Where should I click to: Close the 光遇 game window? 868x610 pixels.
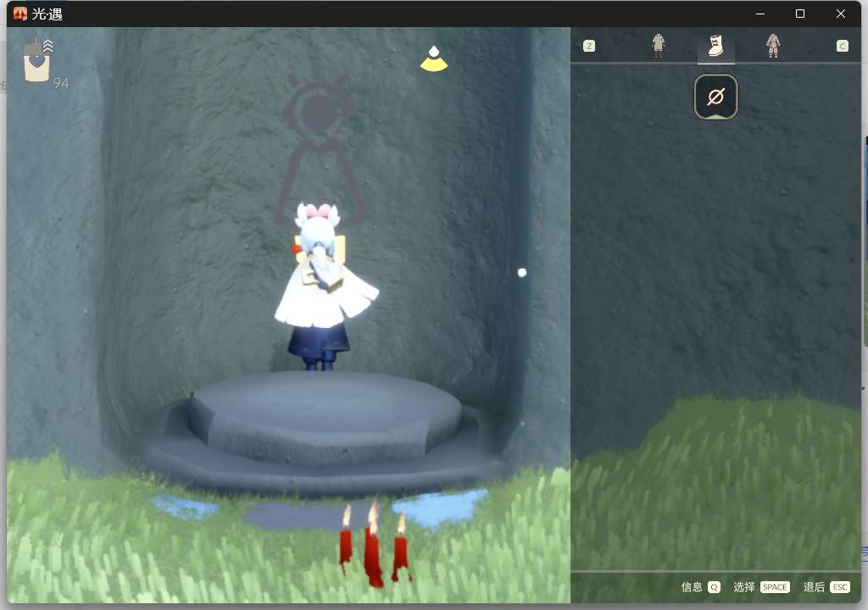tap(840, 14)
